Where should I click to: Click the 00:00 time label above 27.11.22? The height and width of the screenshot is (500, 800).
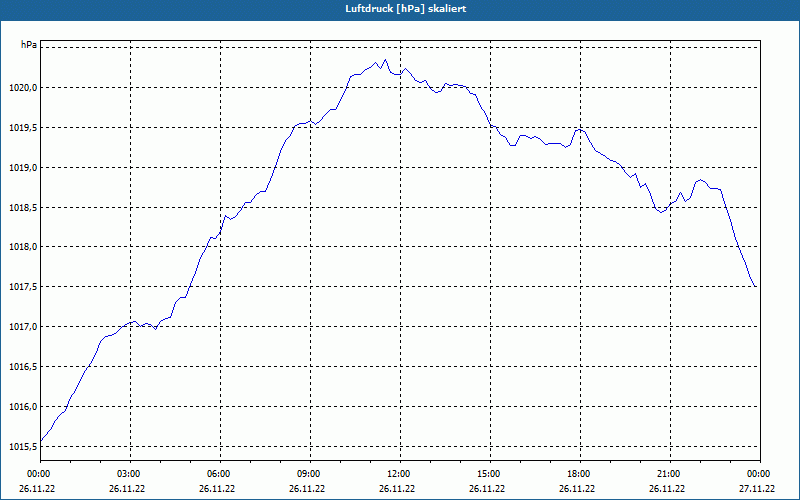[760, 474]
